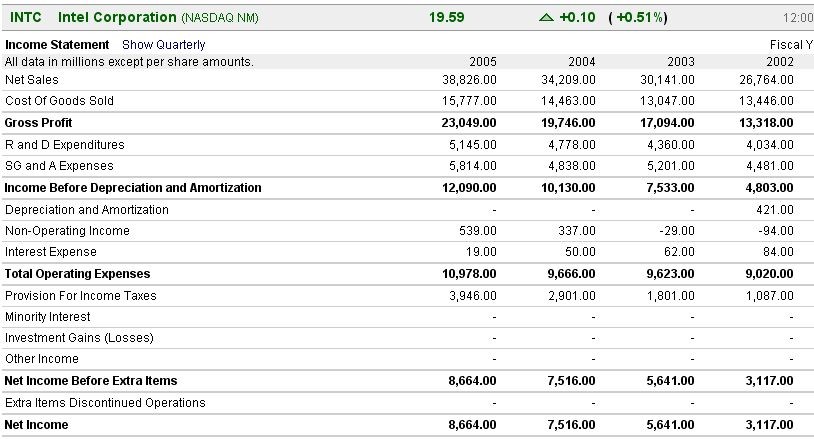Click the 2003 column header
The image size is (814, 439).
(681, 62)
